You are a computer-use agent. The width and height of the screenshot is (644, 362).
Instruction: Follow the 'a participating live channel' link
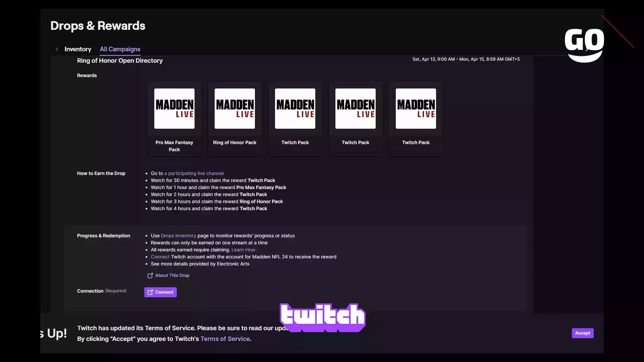[x=194, y=173]
